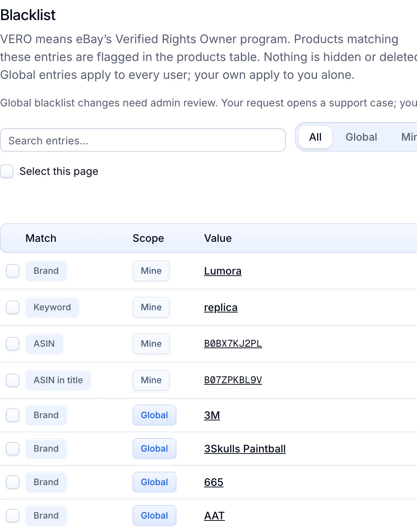Click the Match column header
Viewport: 417px width, 532px height.
(41, 238)
